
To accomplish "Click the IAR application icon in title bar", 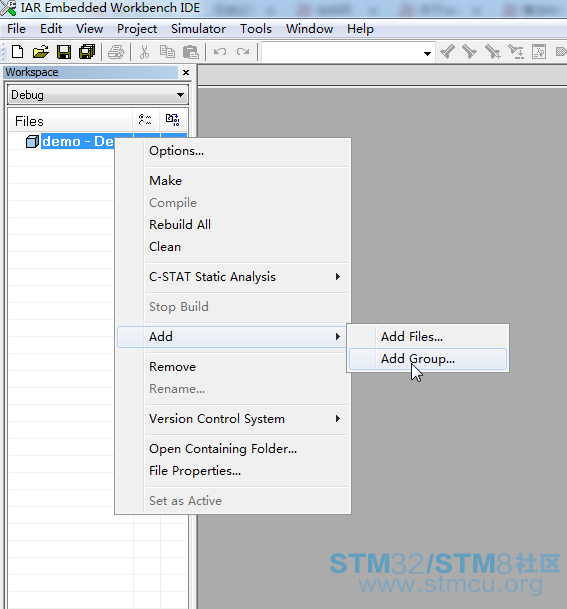I will click(x=9, y=8).
